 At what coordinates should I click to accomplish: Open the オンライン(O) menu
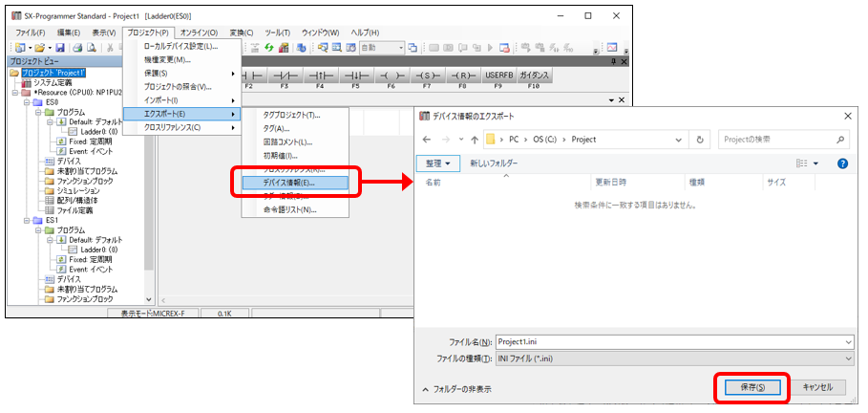click(201, 32)
